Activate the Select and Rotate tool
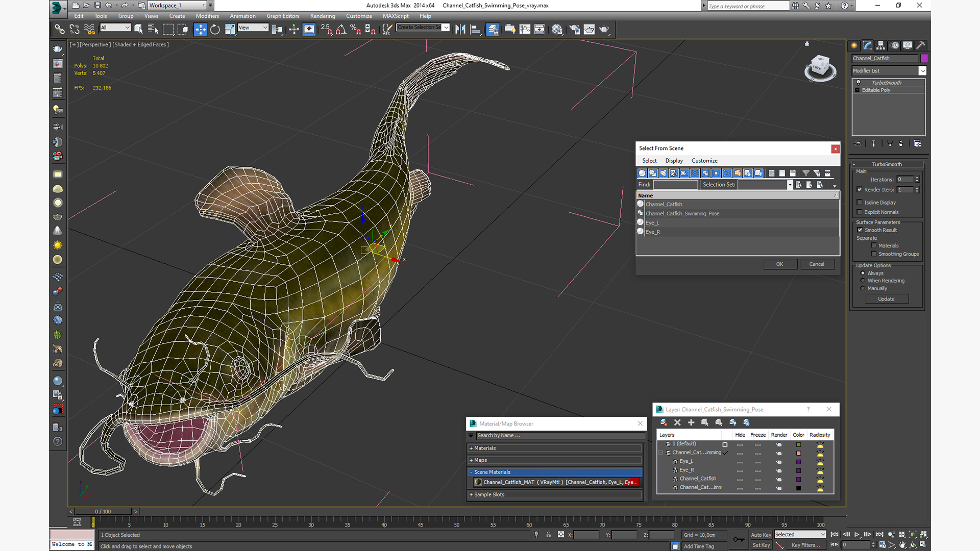The height and width of the screenshot is (551, 980). tap(215, 29)
